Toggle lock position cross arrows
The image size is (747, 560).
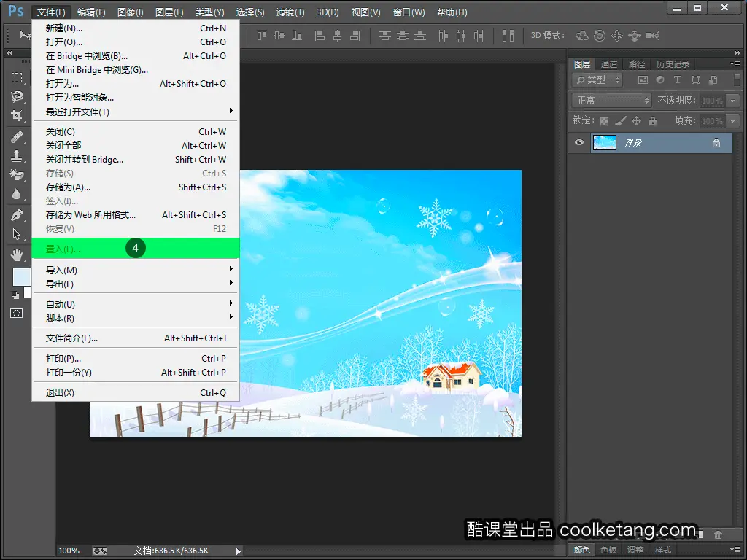pos(636,121)
